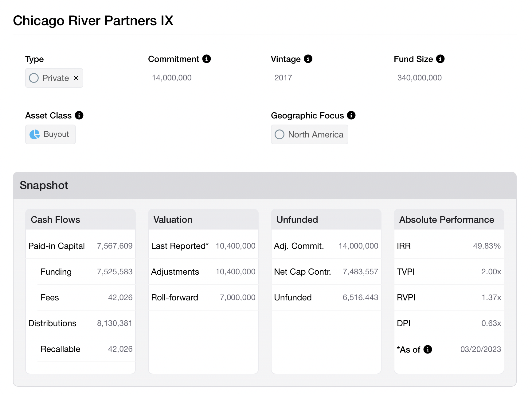Click the Adjustments row label

coord(175,272)
